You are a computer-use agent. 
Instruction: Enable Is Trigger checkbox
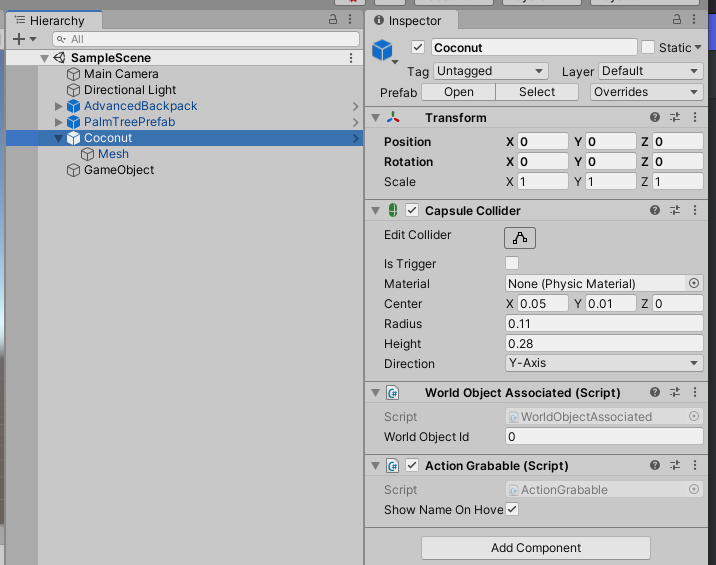[x=512, y=263]
